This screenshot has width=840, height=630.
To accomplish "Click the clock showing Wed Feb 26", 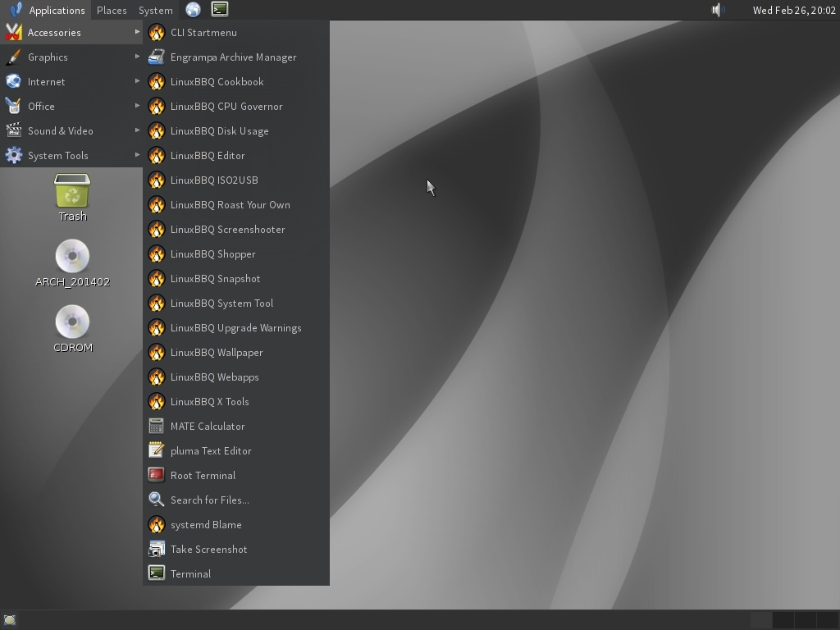I will [794, 10].
